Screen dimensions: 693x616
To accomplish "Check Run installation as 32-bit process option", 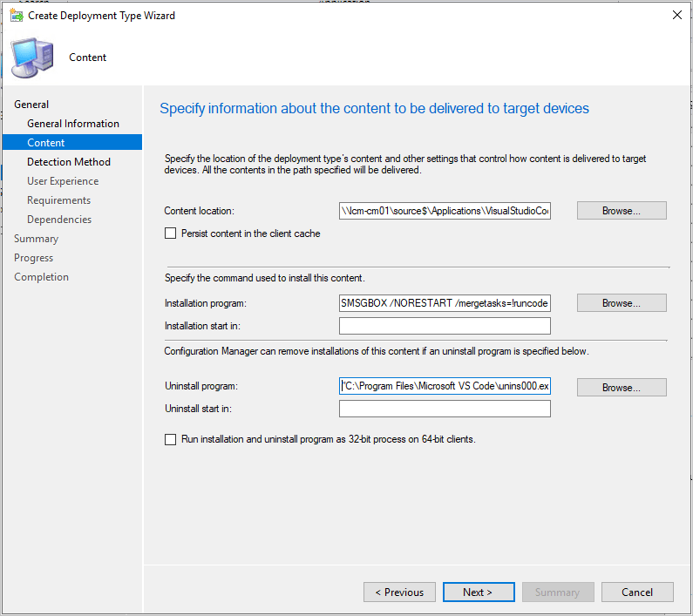I will point(170,439).
